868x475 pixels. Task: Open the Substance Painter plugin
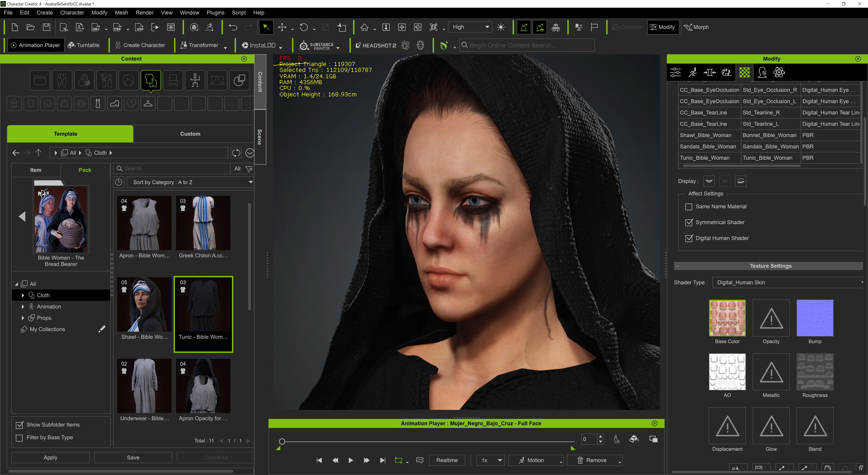pos(317,45)
